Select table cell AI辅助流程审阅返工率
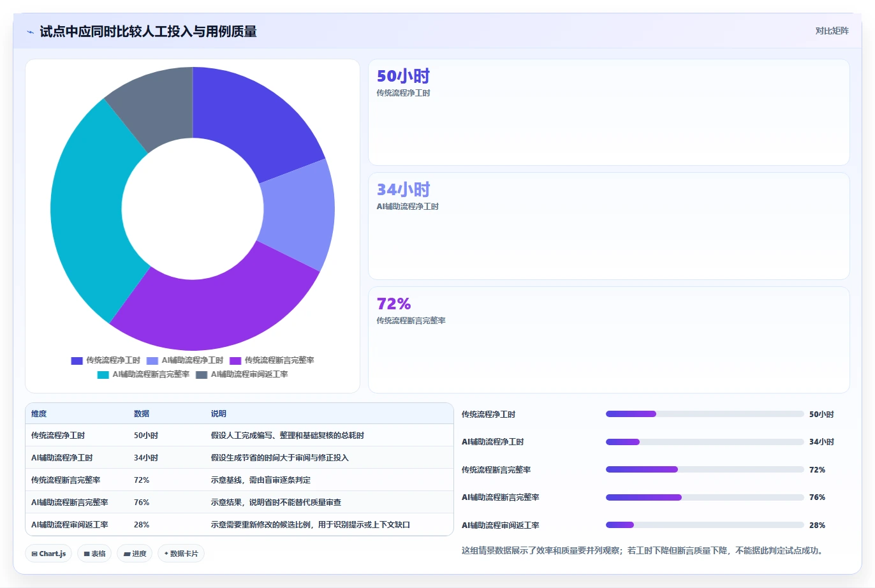The image size is (875, 588). [x=70, y=525]
